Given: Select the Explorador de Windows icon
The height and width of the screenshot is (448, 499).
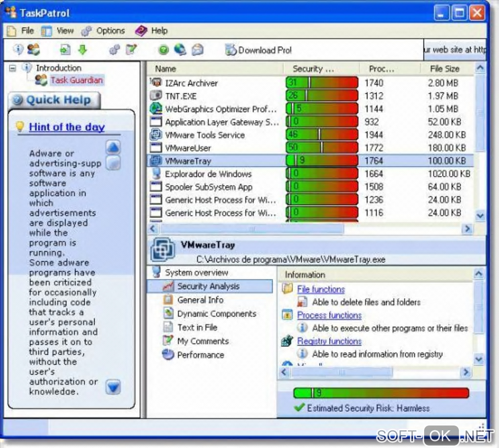Looking at the screenshot, I should [156, 174].
